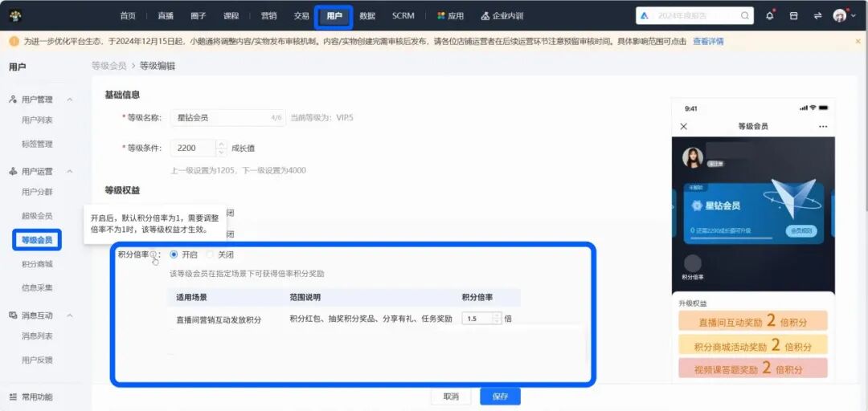Click the 积分倍率 circle icon in preview
The height and width of the screenshot is (411, 868).
click(x=693, y=263)
